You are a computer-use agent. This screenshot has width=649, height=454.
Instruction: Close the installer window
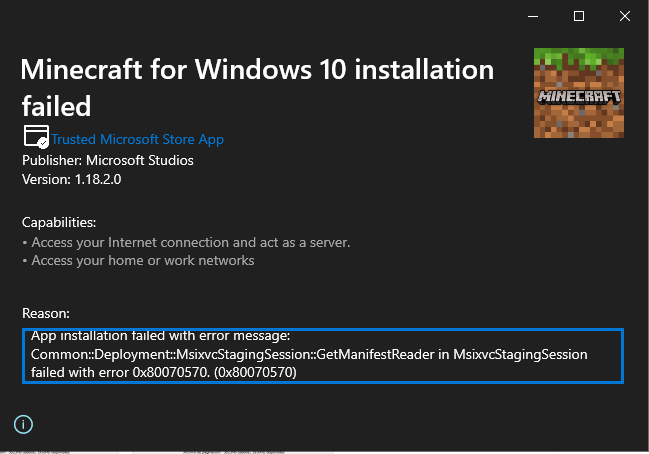625,16
